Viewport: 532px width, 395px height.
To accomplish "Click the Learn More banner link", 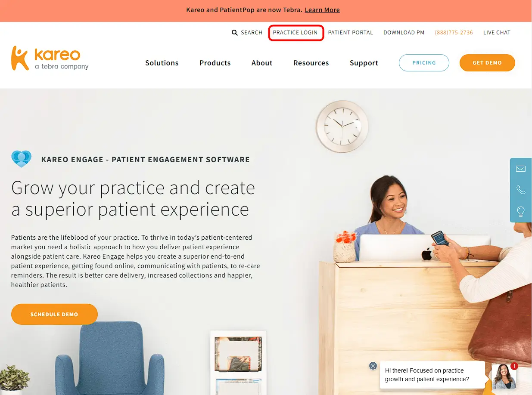I will click(322, 10).
